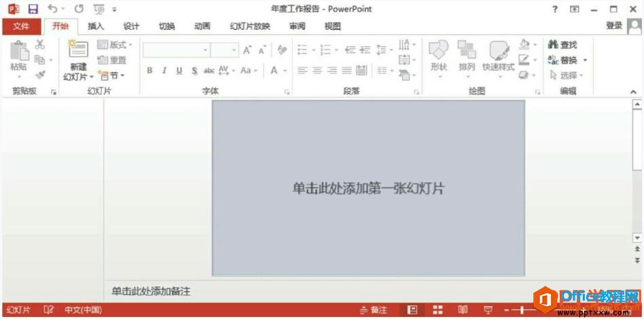Open Change Case Aa dropdown
Screen dimensions: 644x319
point(249,71)
